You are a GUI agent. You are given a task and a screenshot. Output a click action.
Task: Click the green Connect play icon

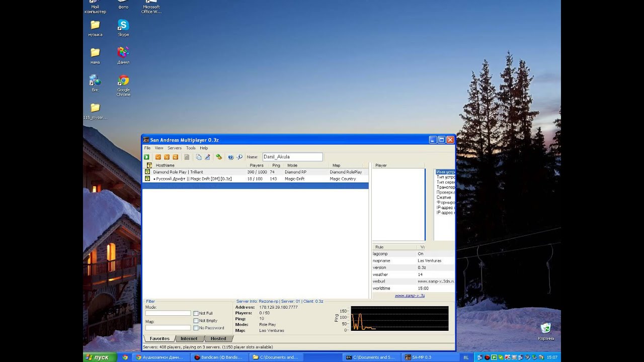coord(146,157)
